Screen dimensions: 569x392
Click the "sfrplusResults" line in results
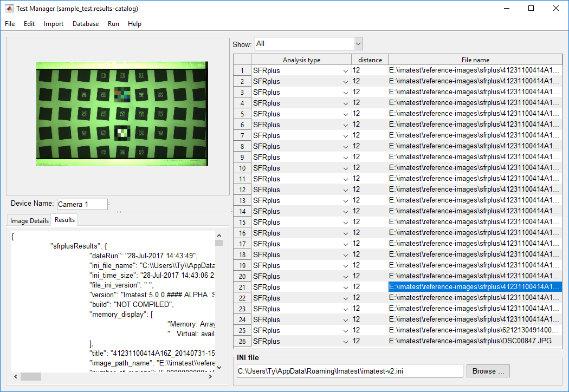click(x=79, y=246)
